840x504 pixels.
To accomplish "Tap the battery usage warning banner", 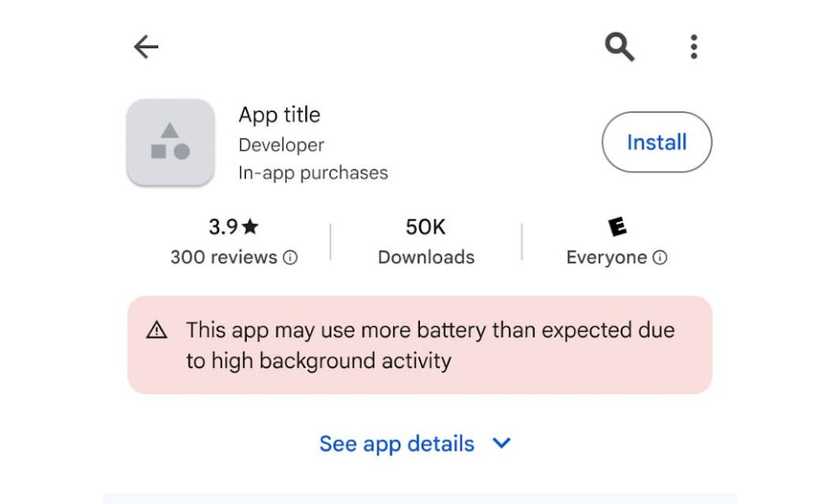I will (x=420, y=344).
